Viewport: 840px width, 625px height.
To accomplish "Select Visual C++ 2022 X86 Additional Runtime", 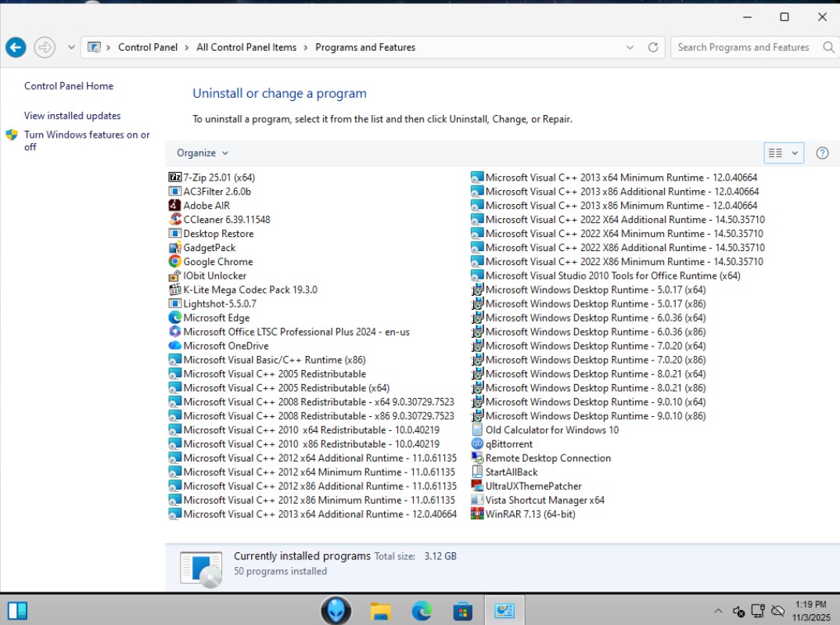I will [x=618, y=247].
